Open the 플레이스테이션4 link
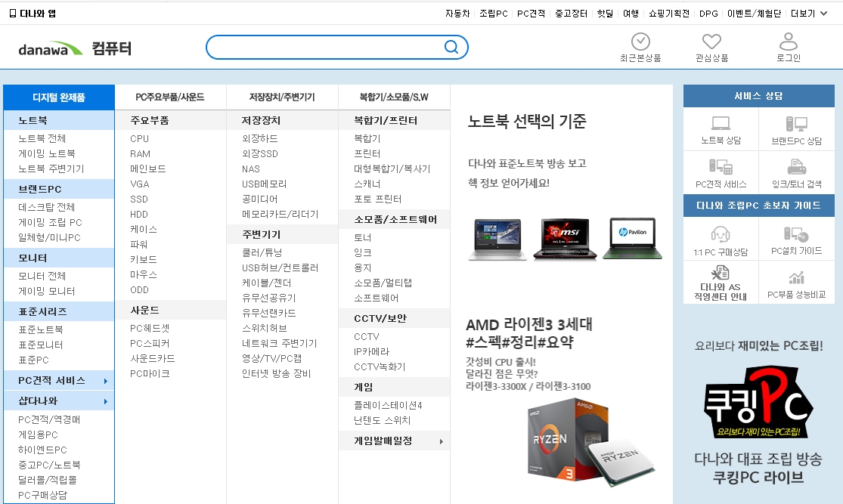This screenshot has height=504, width=843. tap(388, 405)
